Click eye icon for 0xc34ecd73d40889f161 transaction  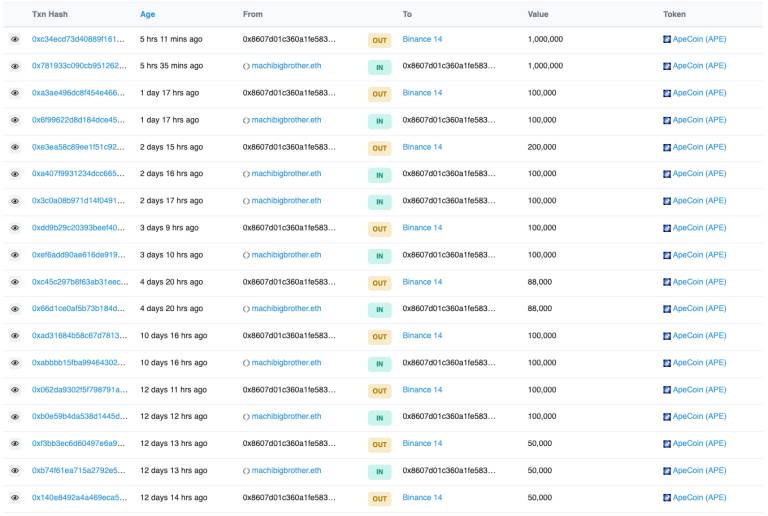tap(15, 39)
